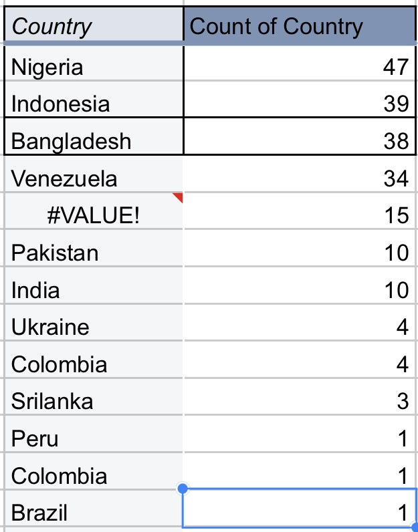Select the count 38 cell
The height and width of the screenshot is (532, 418).
(300, 136)
